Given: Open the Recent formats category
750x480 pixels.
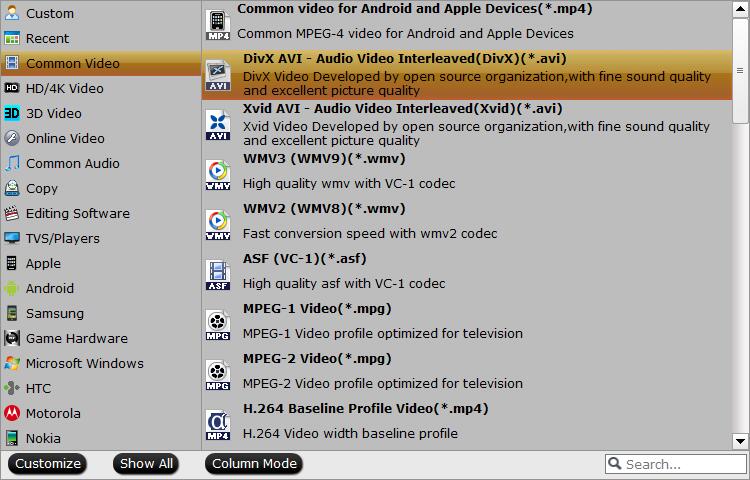Looking at the screenshot, I should (x=100, y=38).
